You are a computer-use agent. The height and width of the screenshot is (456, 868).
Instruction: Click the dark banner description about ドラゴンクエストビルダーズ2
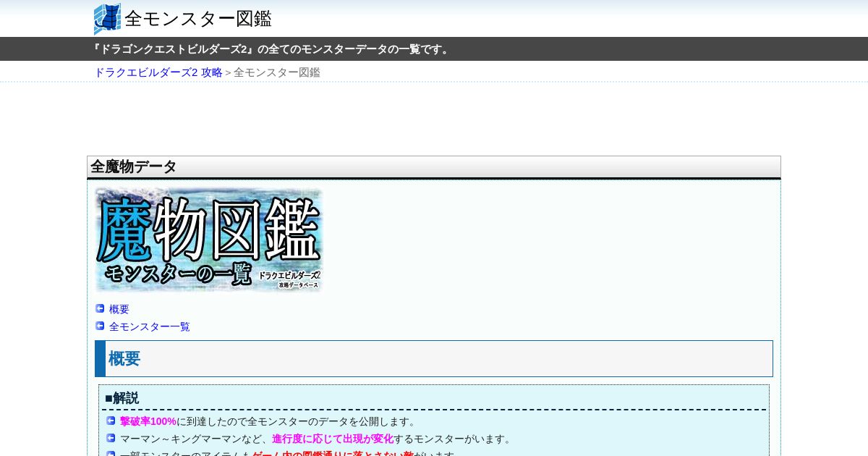click(272, 49)
